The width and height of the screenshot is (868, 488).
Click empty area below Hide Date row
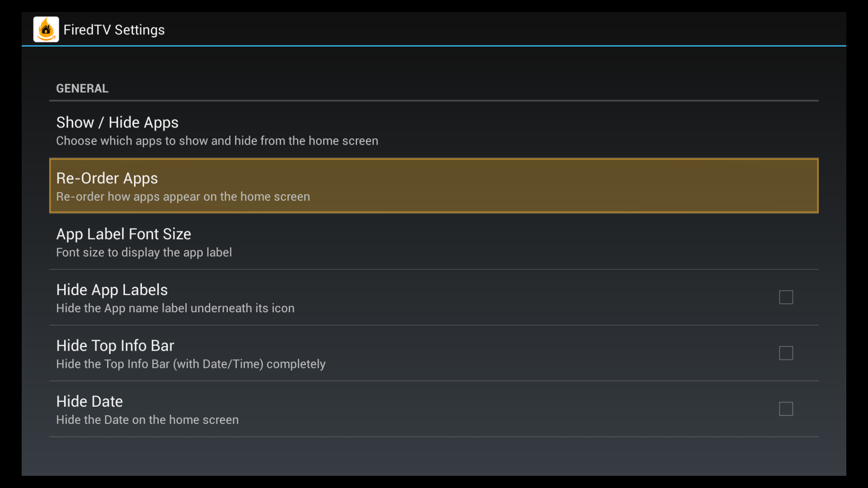(434, 456)
